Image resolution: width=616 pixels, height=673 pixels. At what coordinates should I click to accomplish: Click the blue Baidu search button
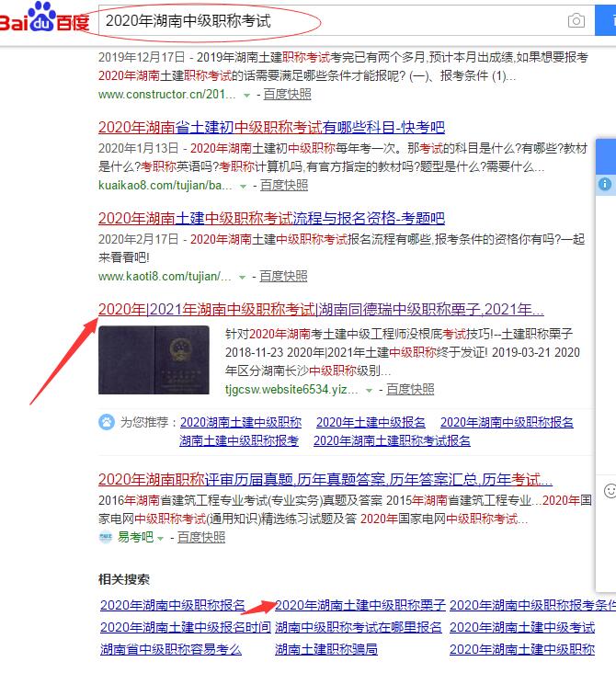(x=605, y=20)
